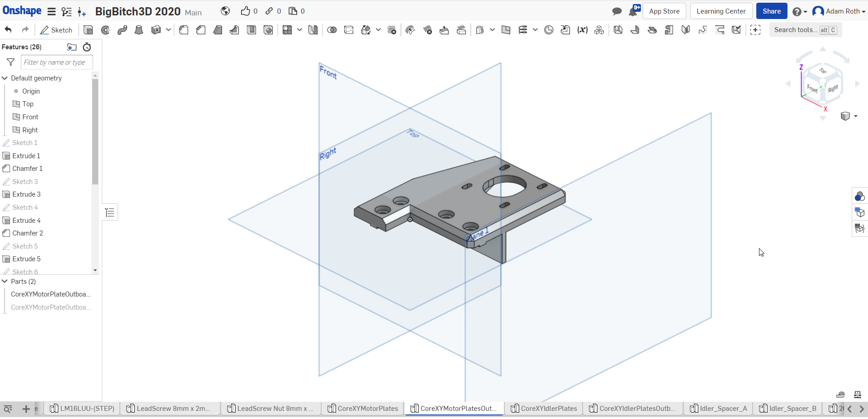The height and width of the screenshot is (419, 868).
Task: Open dropdown next to Thicken tool
Action: 168,30
